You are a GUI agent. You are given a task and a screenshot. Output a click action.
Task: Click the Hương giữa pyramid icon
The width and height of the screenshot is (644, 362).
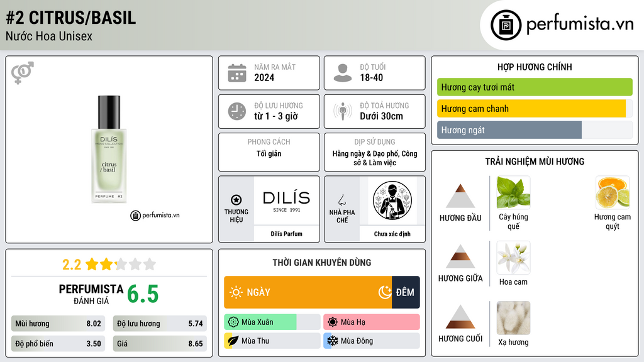[x=460, y=256]
